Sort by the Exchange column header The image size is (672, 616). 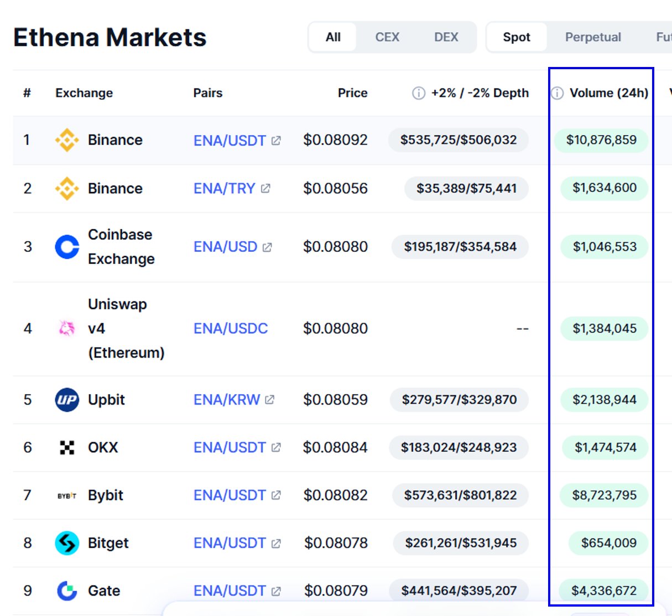click(x=84, y=93)
